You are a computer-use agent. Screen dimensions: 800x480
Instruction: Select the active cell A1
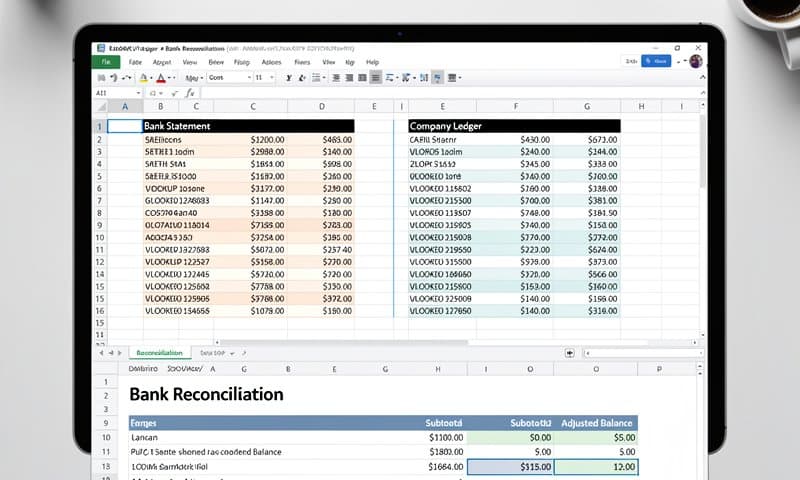click(125, 126)
